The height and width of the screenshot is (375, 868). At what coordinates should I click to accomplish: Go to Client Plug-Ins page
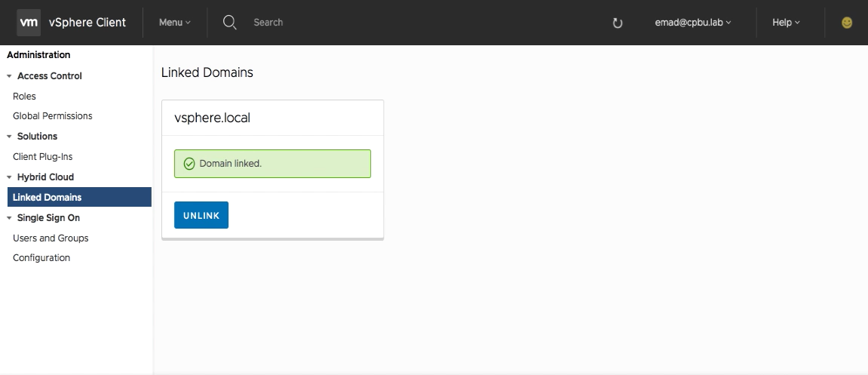tap(43, 157)
